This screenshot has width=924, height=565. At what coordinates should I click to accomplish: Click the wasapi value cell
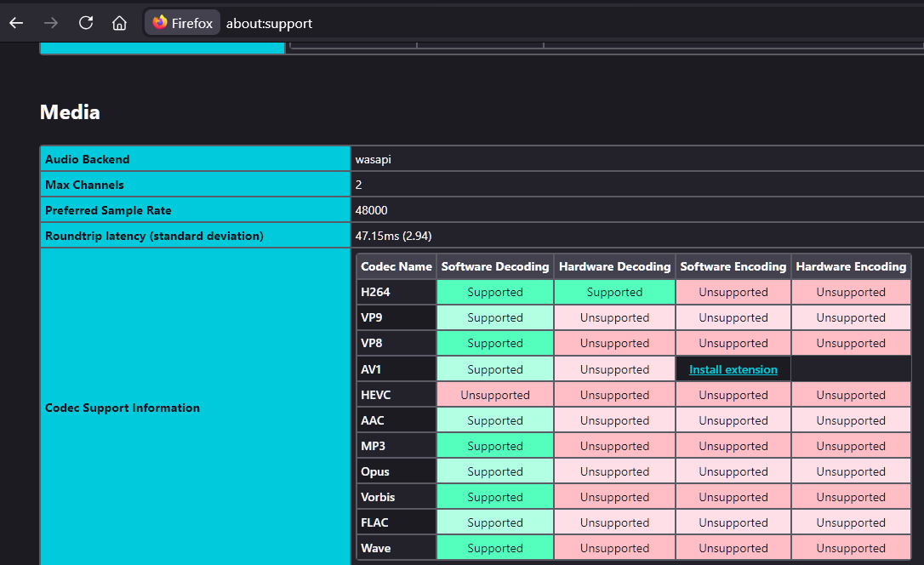pos(374,159)
